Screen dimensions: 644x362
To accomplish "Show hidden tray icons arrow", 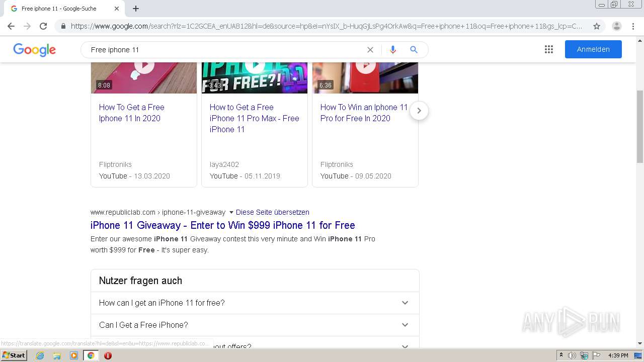I will (x=561, y=355).
